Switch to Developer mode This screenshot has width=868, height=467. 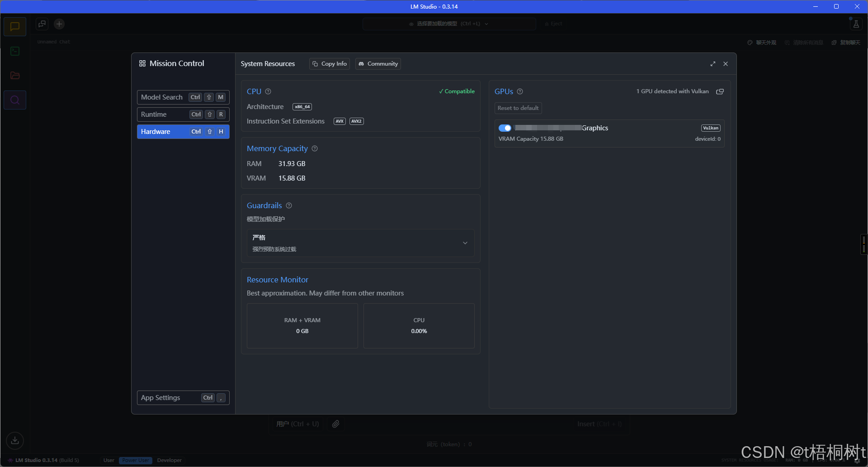(x=170, y=460)
